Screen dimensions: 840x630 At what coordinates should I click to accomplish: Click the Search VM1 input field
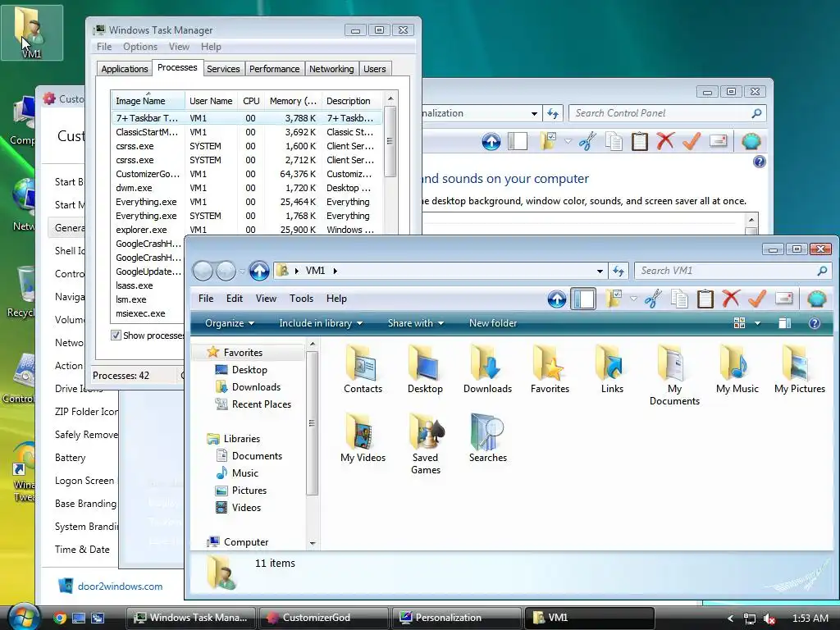click(x=731, y=271)
